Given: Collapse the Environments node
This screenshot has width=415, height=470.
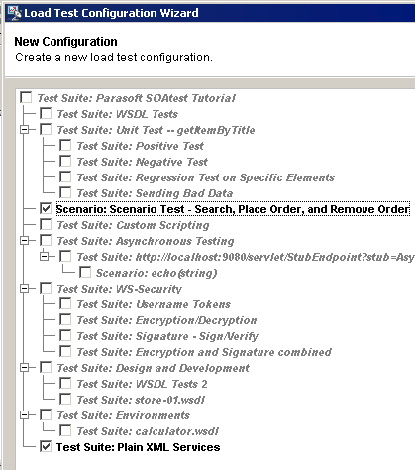Looking at the screenshot, I should tap(24, 415).
